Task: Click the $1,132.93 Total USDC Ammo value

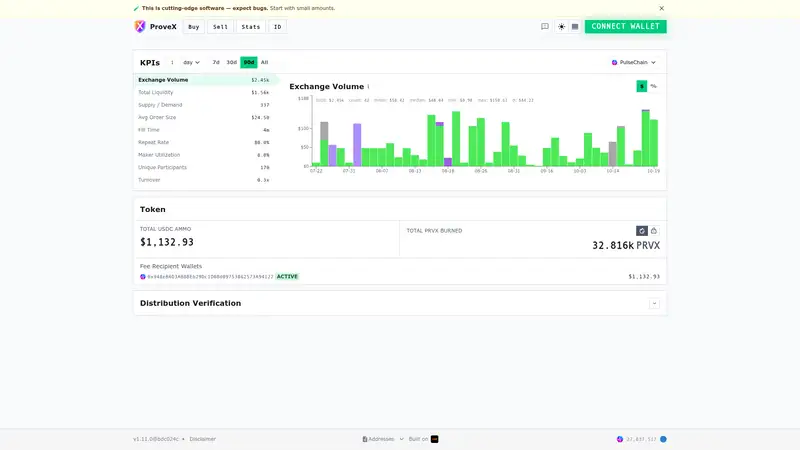Action: click(x=167, y=242)
